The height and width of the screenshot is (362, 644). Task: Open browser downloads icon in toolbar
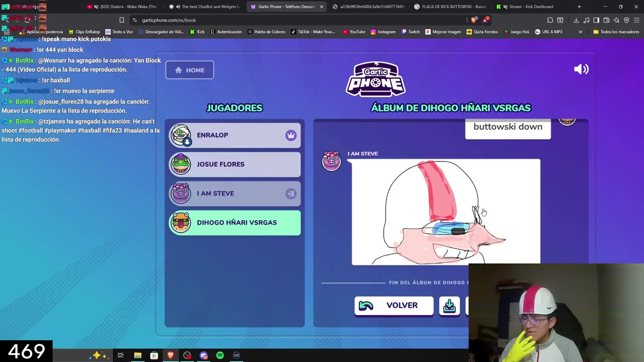[576, 20]
